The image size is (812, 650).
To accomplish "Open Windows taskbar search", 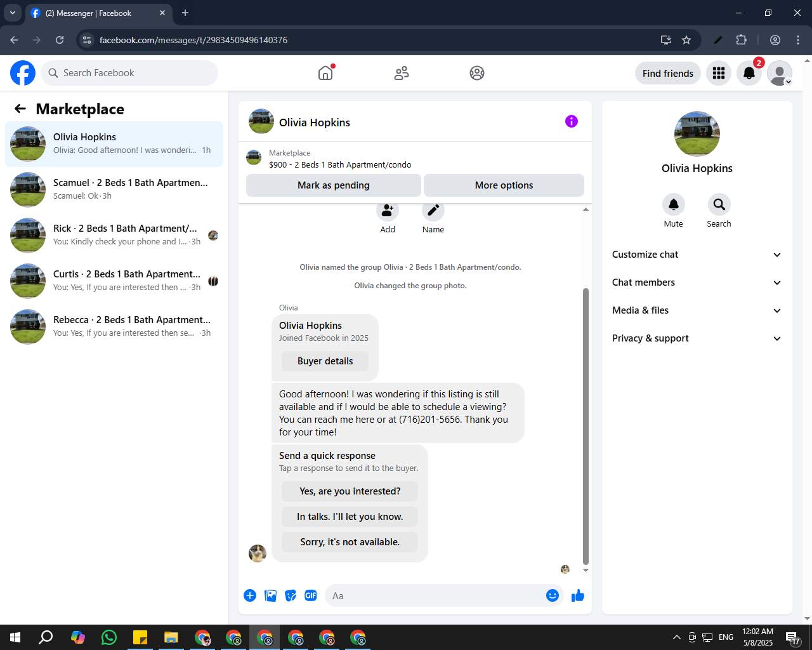I will point(46,637).
